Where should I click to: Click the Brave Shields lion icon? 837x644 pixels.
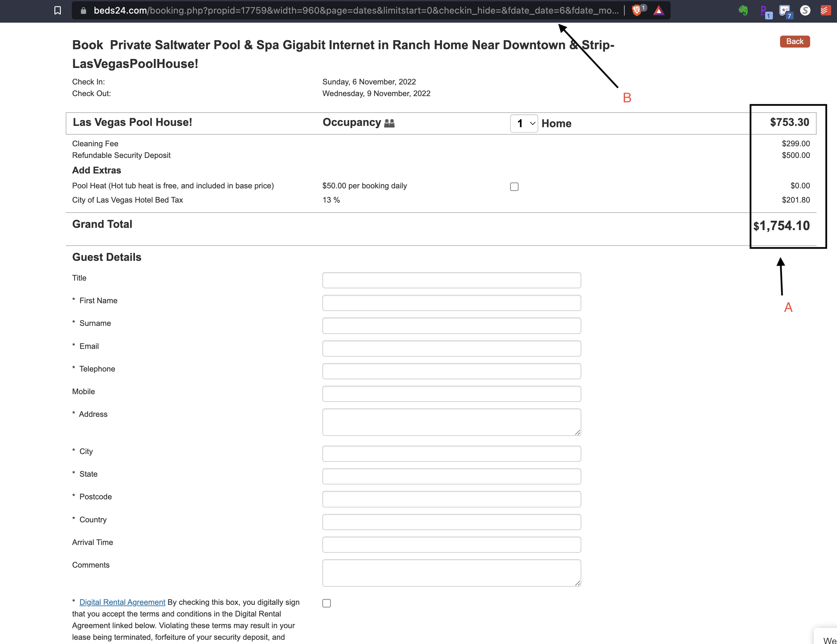click(636, 10)
